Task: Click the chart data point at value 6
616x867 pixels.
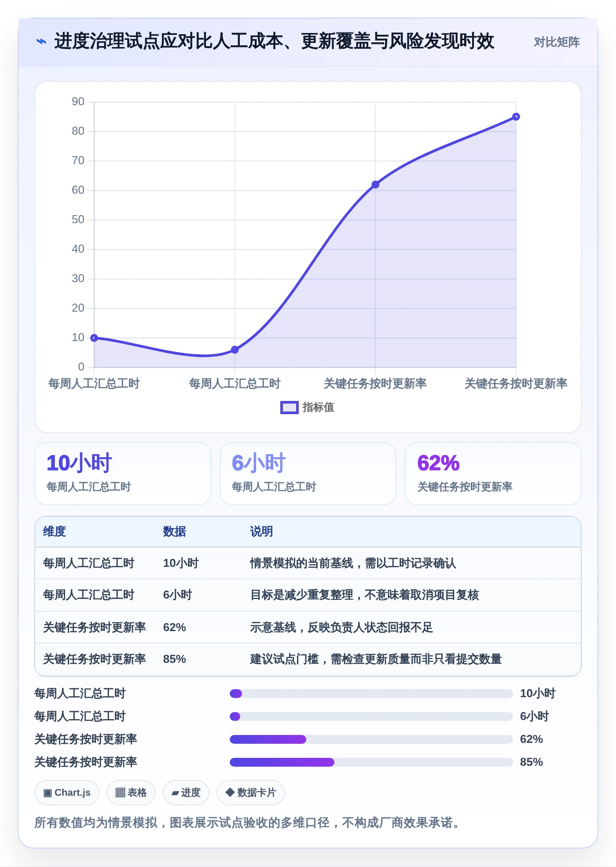Action: click(235, 350)
